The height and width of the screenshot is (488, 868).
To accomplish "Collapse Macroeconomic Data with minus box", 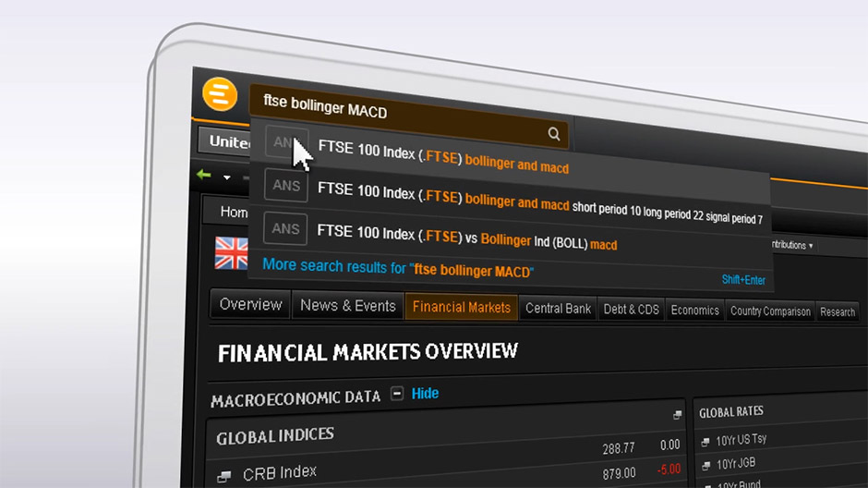I will tap(397, 394).
